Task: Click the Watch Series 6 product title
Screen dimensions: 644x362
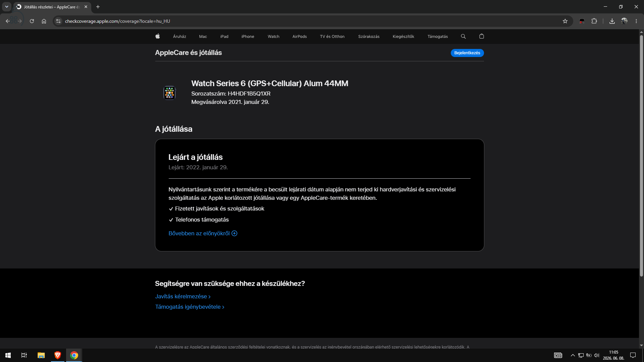Action: (x=270, y=83)
